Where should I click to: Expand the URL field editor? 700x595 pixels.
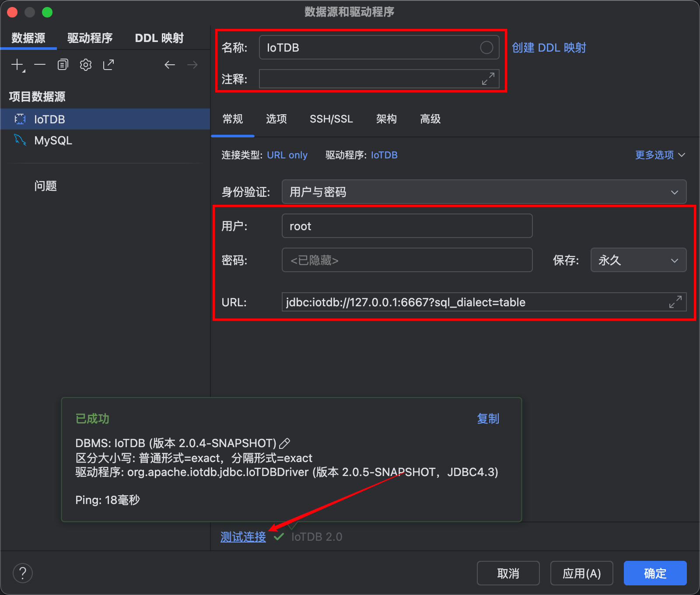tap(675, 302)
